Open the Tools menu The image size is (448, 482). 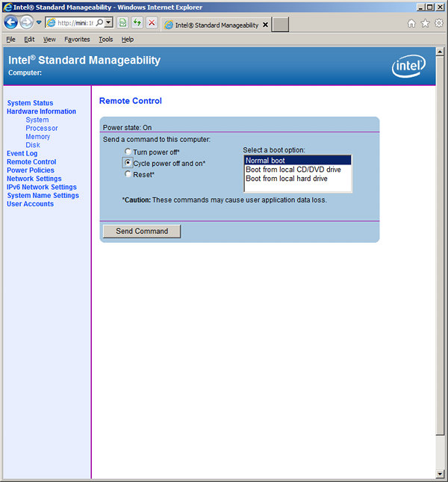[105, 40]
